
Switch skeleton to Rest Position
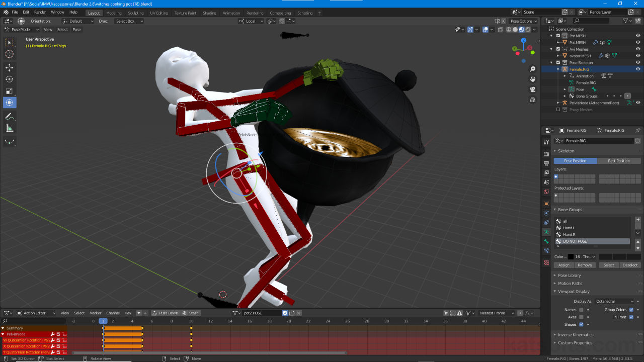(x=619, y=161)
